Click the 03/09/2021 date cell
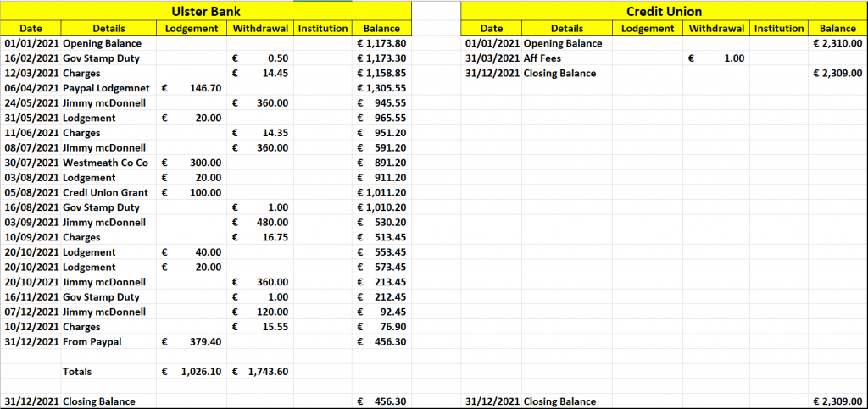 click(31, 223)
